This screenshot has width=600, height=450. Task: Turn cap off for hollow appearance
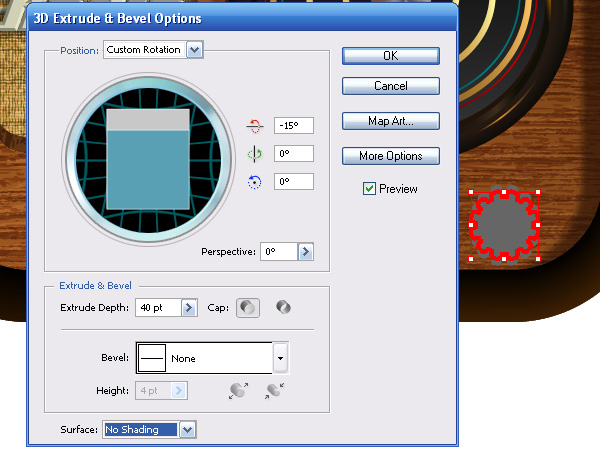tap(283, 307)
